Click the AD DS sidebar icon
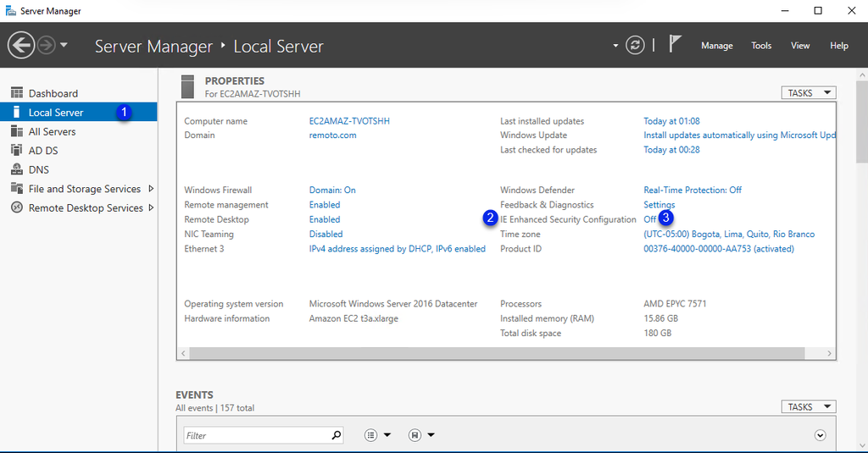 (x=17, y=150)
